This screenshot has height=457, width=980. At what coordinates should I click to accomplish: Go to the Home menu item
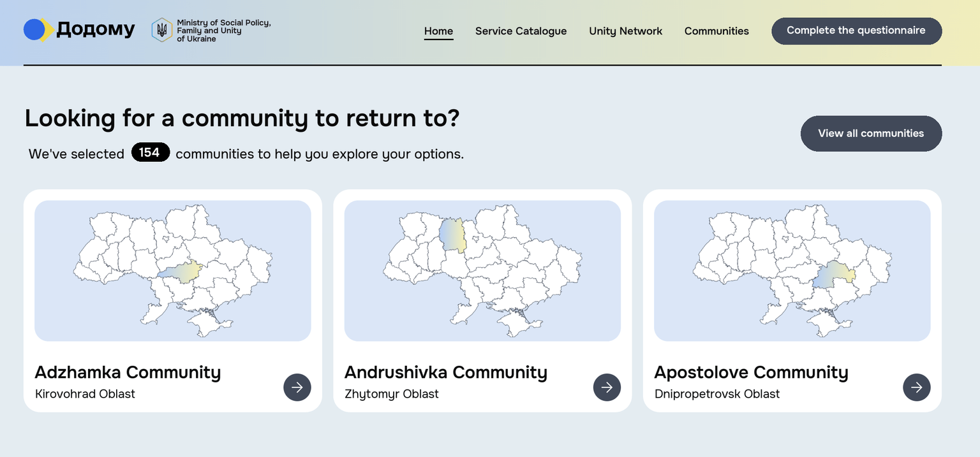coord(438,31)
